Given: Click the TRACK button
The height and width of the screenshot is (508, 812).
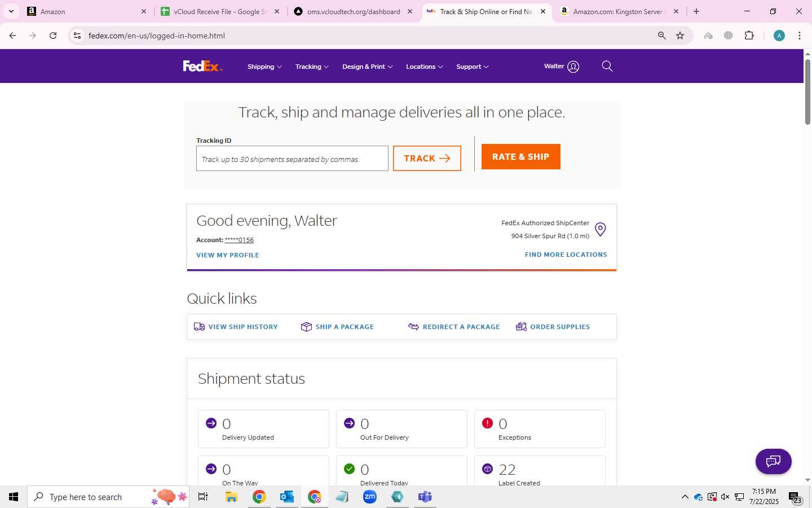Looking at the screenshot, I should [x=427, y=159].
